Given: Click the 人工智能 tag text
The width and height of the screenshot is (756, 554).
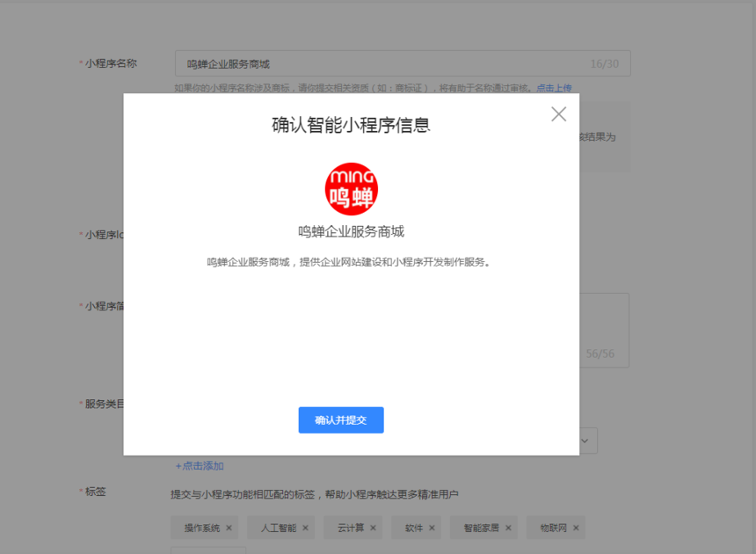Looking at the screenshot, I should pos(279,528).
